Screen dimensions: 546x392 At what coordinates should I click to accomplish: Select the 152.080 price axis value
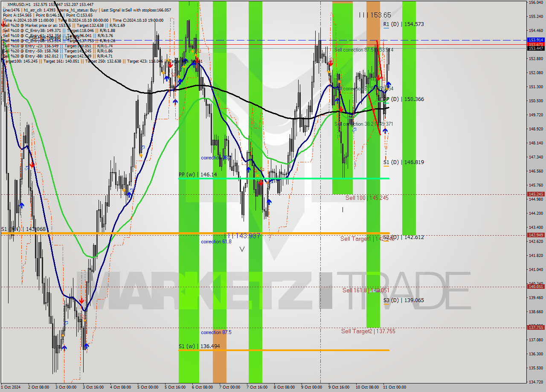[536, 73]
